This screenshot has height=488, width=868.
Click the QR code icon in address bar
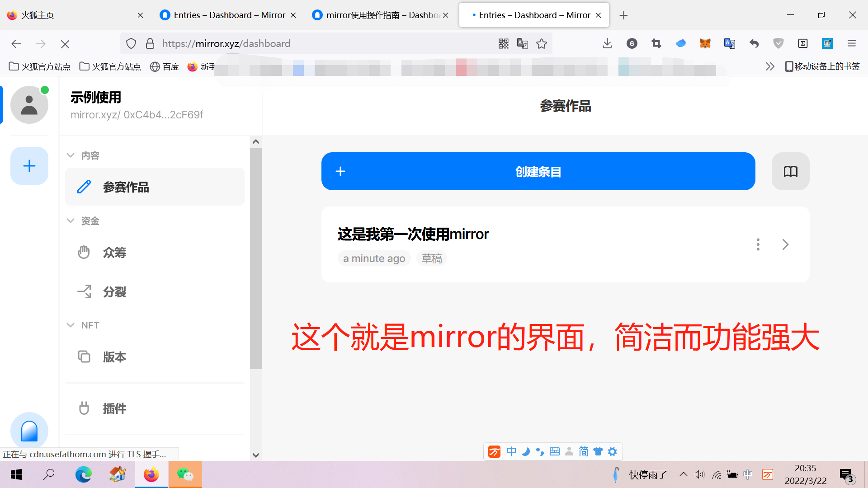point(504,43)
